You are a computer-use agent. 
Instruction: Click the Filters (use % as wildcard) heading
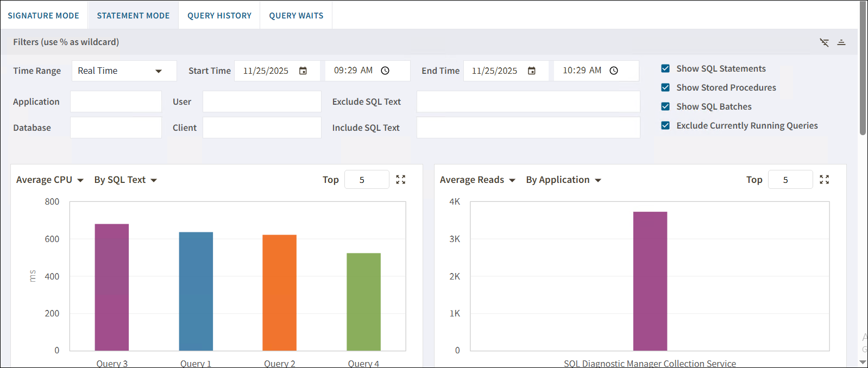click(x=66, y=42)
